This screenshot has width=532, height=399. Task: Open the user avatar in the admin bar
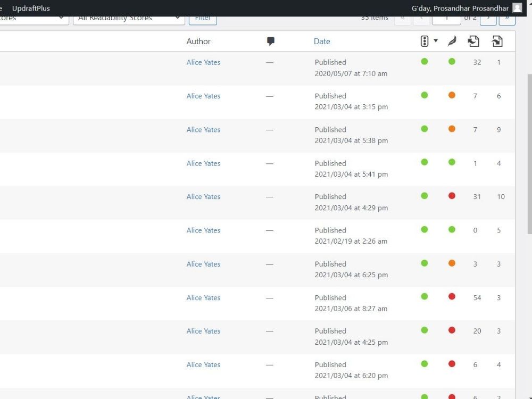[x=517, y=8]
